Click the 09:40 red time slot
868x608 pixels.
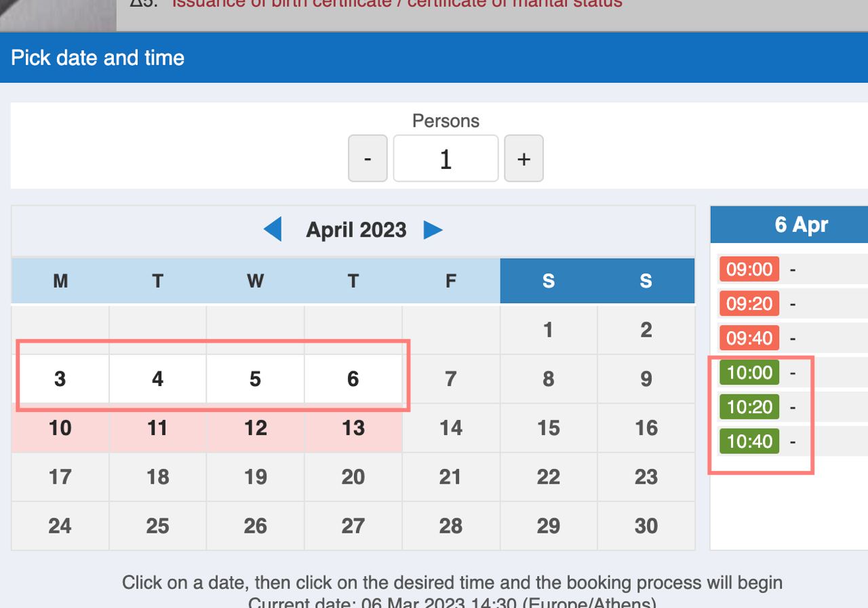point(749,338)
